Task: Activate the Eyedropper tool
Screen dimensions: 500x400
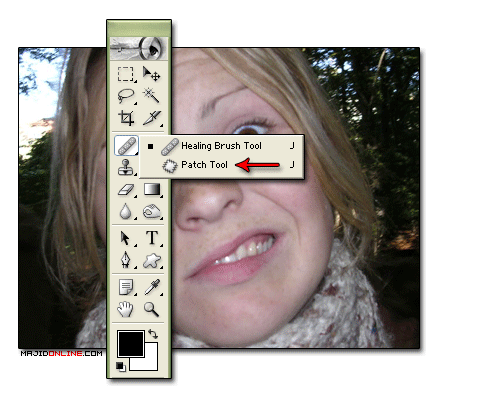Action: [x=152, y=287]
